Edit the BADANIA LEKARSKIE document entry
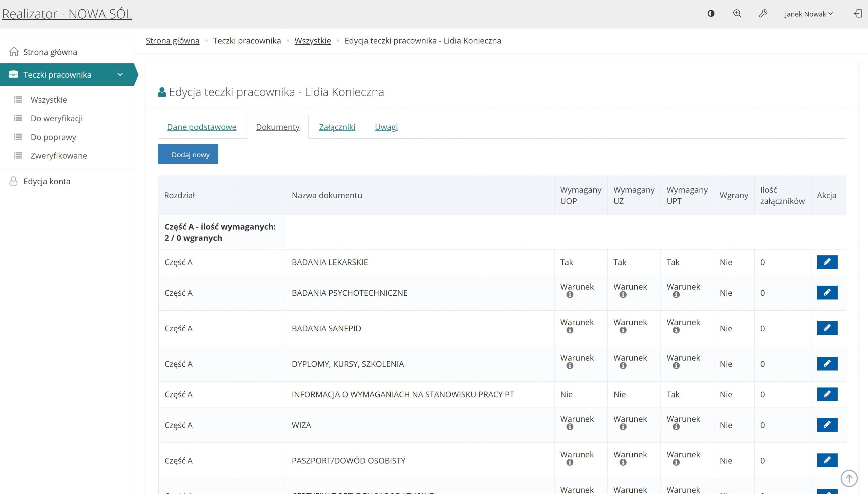 click(x=827, y=262)
